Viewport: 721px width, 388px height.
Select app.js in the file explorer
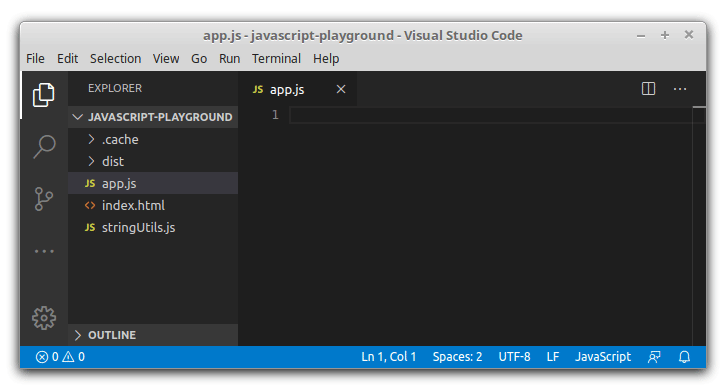[x=153, y=183]
